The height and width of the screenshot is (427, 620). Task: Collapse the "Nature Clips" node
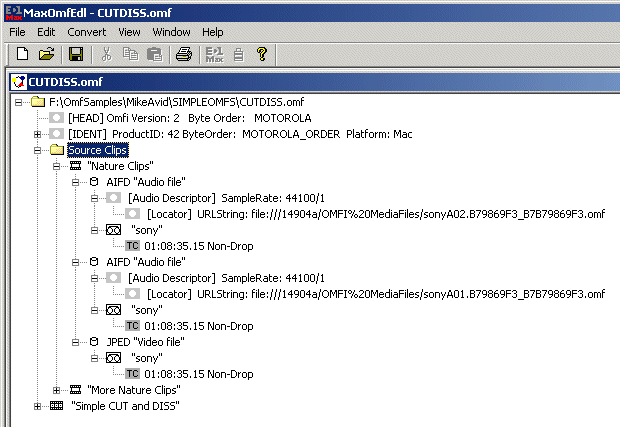tap(57, 166)
